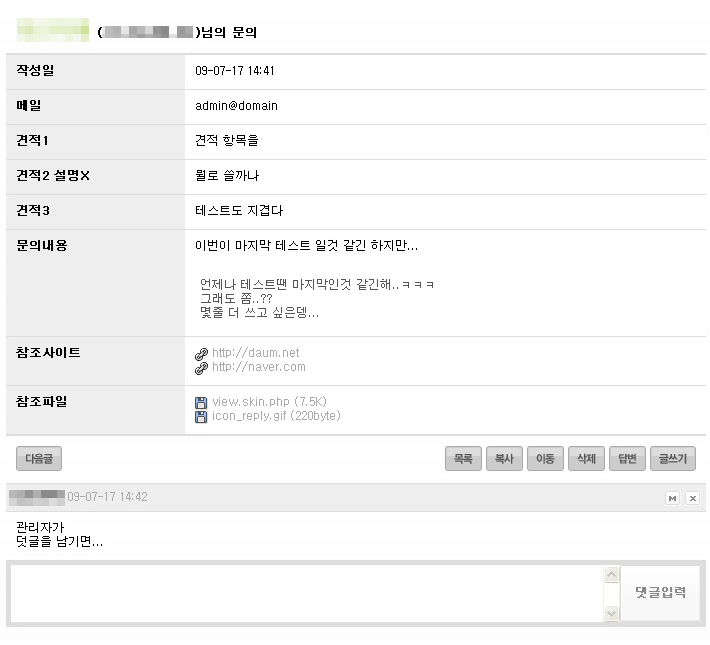Go to the next post (다음글)
710x645 pixels.
(x=39, y=459)
